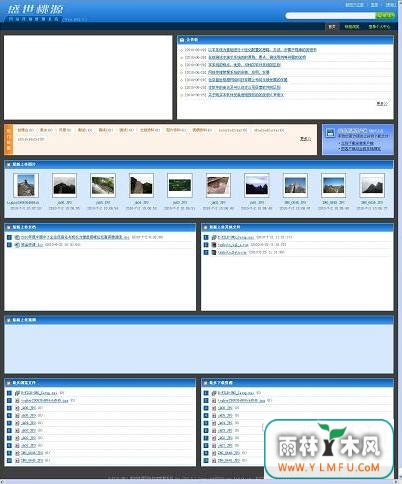Click the horizontal scrollbar at the page bottom

point(199,482)
